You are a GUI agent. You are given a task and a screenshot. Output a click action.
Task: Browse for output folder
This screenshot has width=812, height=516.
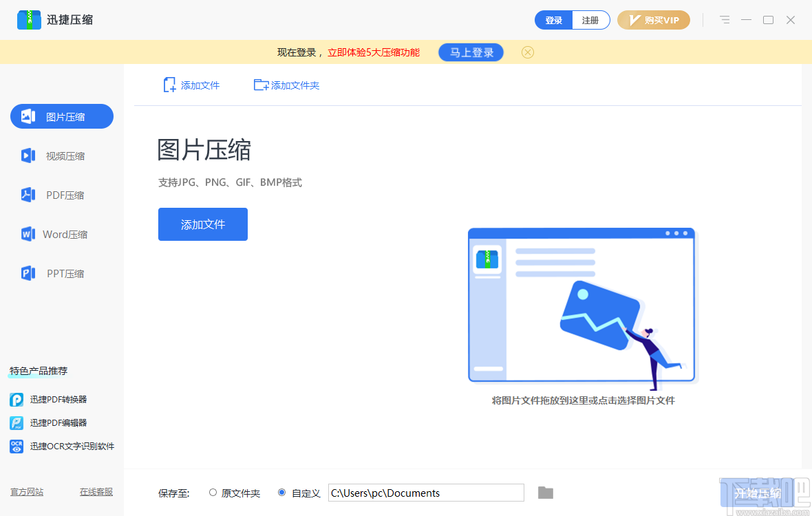(545, 493)
